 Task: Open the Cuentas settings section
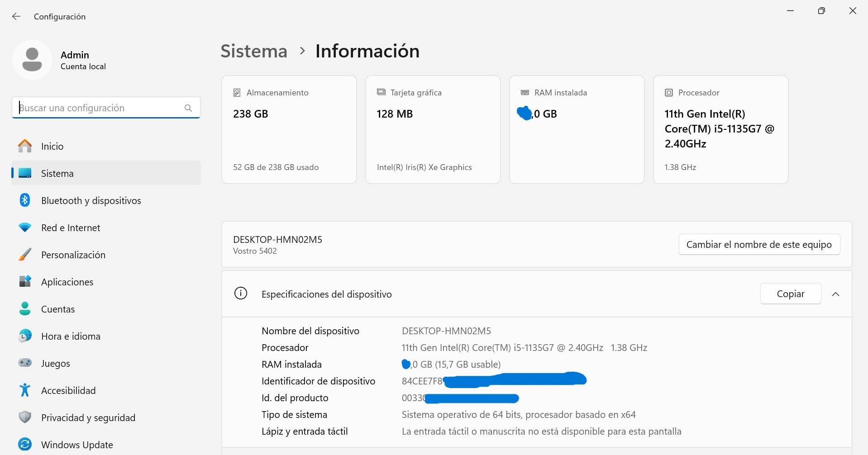(x=58, y=309)
